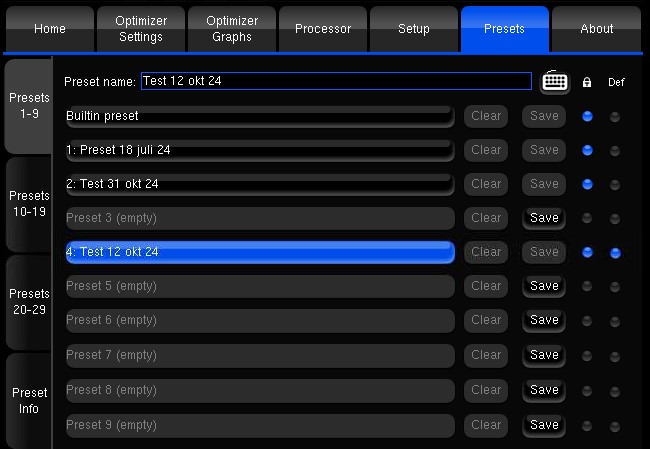This screenshot has height=449, width=650.
Task: Toggle lock on Preset 6 (empty)
Action: 587,320
